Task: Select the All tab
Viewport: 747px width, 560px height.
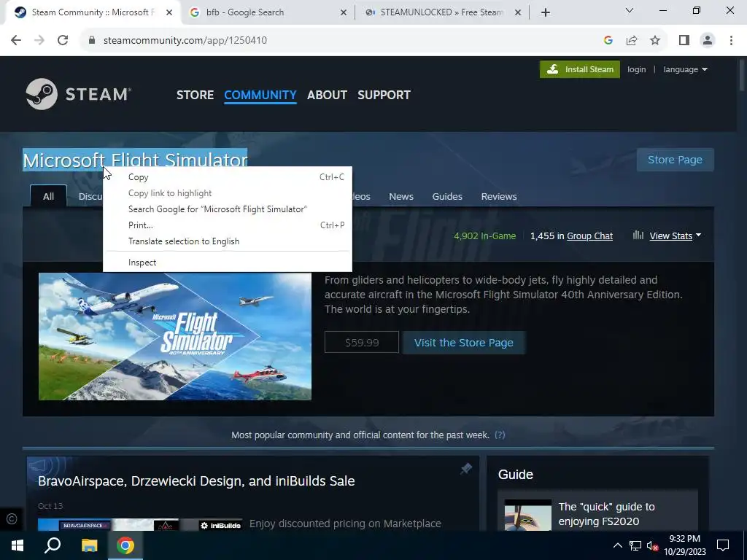Action: pyautogui.click(x=49, y=196)
